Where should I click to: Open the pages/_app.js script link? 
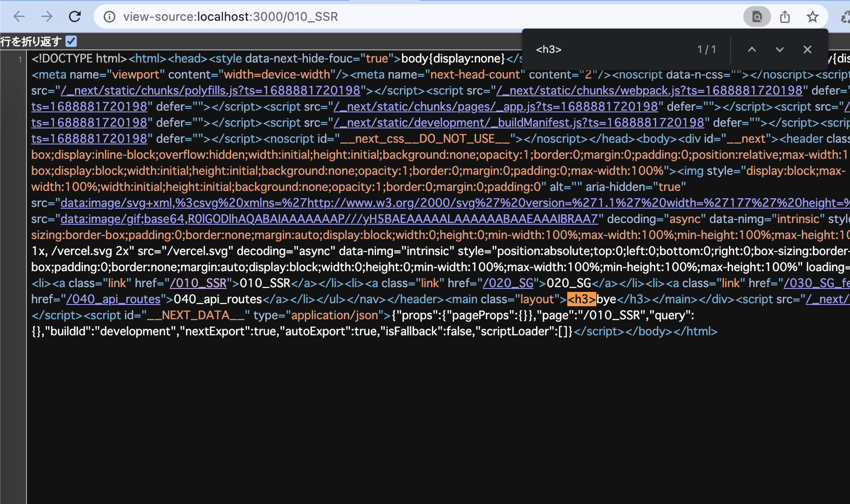click(x=496, y=106)
